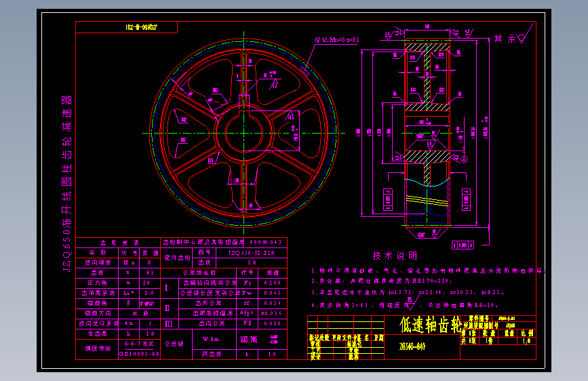Screen dimensions: 588x381
Task: Click the ff tolerance symbol cell
Action: pos(247,303)
